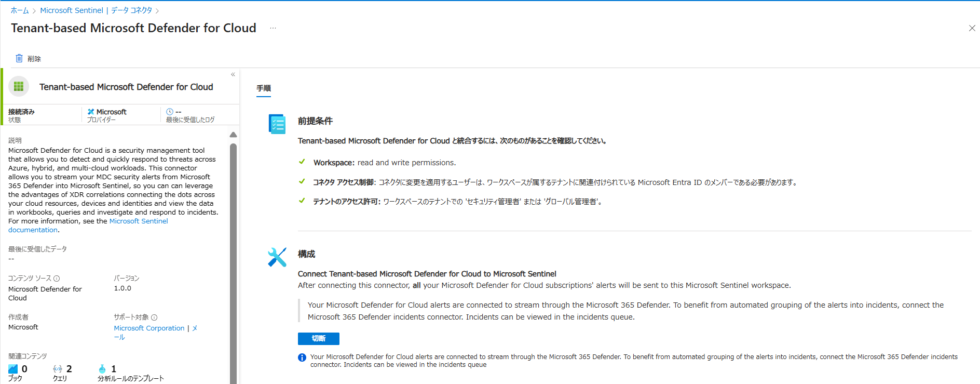Click the left pane vertical scrollbar

coord(233,262)
